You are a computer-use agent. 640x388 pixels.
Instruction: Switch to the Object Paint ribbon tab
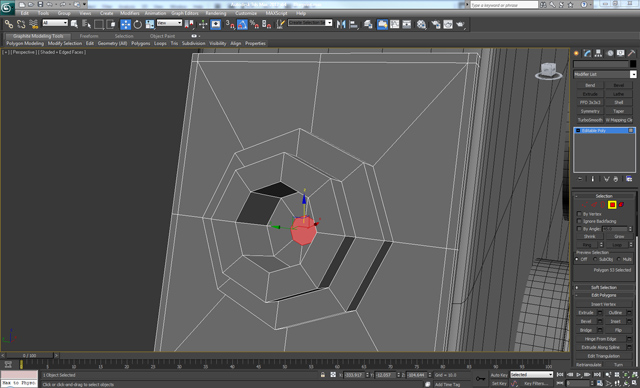tap(162, 36)
